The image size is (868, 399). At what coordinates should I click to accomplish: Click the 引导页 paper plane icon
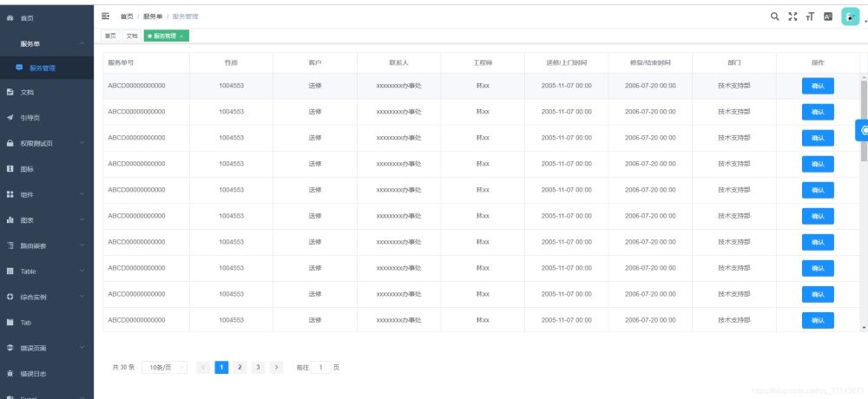coord(10,117)
